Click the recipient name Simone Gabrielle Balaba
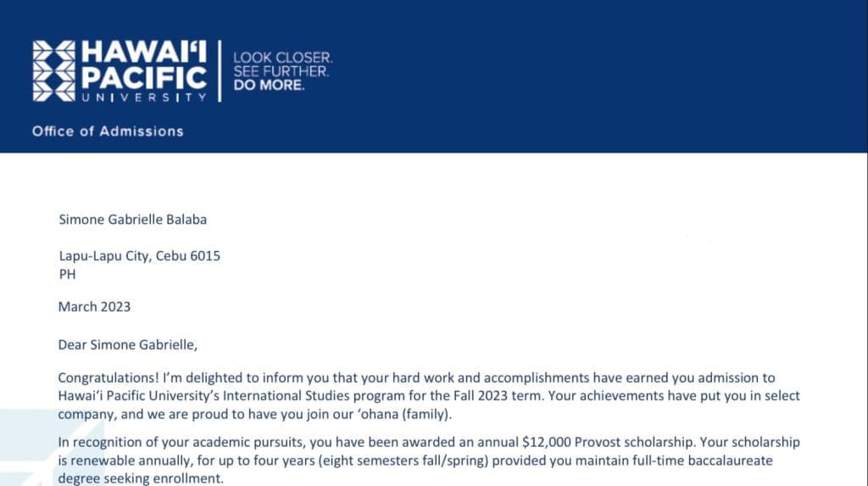868x486 pixels. [x=132, y=220]
